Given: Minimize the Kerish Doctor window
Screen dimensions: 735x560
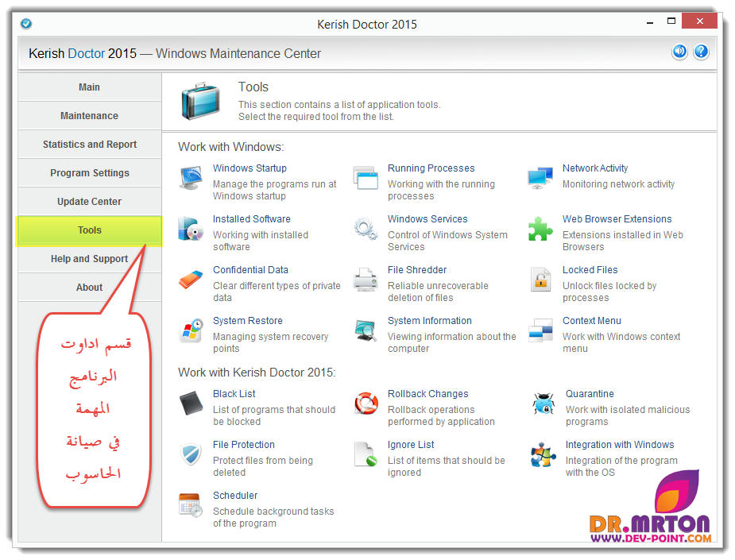Looking at the screenshot, I should 650,21.
